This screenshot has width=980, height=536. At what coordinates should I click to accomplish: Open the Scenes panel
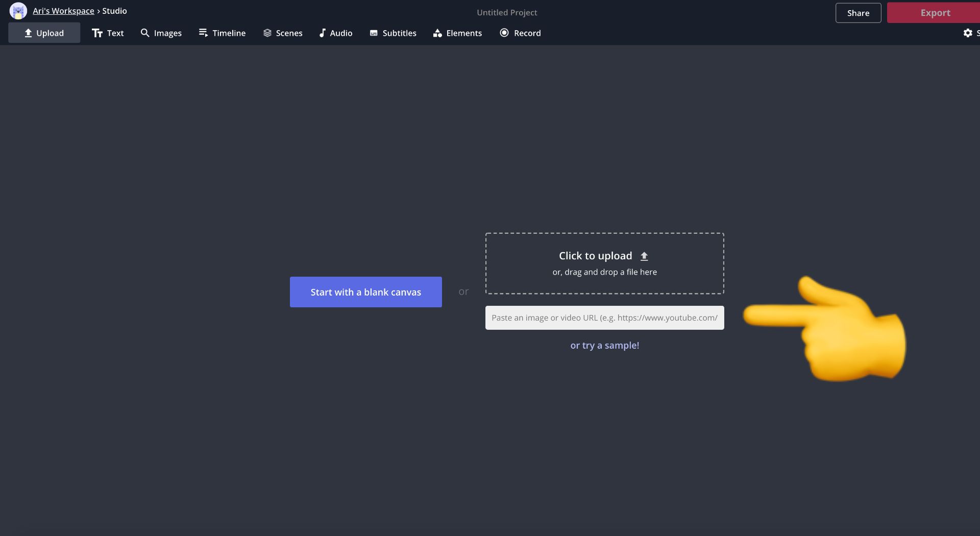point(282,33)
